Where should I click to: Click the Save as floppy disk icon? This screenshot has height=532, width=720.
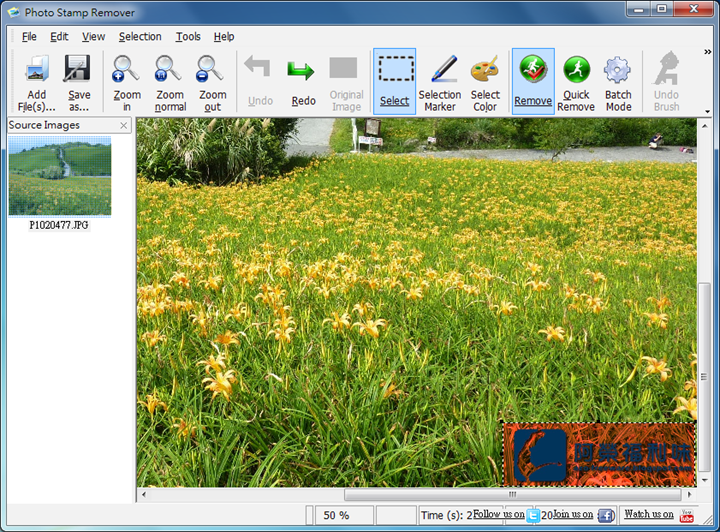tap(78, 70)
